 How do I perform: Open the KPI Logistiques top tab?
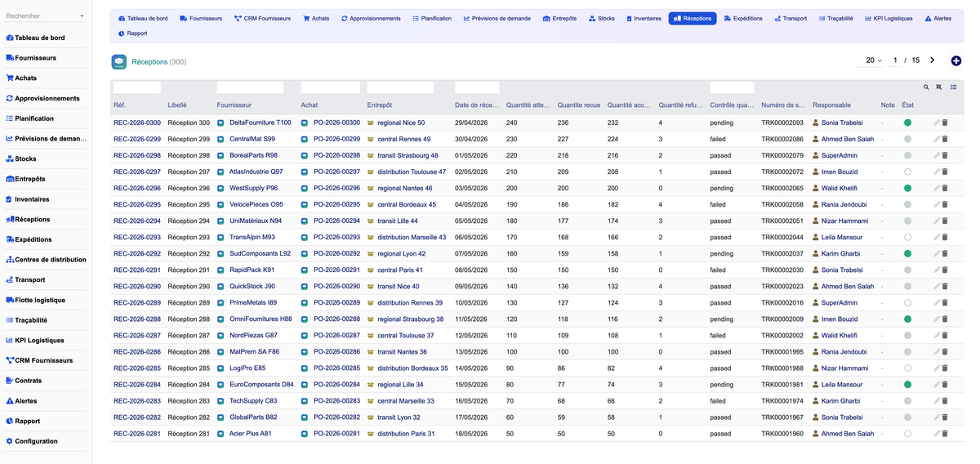890,18
